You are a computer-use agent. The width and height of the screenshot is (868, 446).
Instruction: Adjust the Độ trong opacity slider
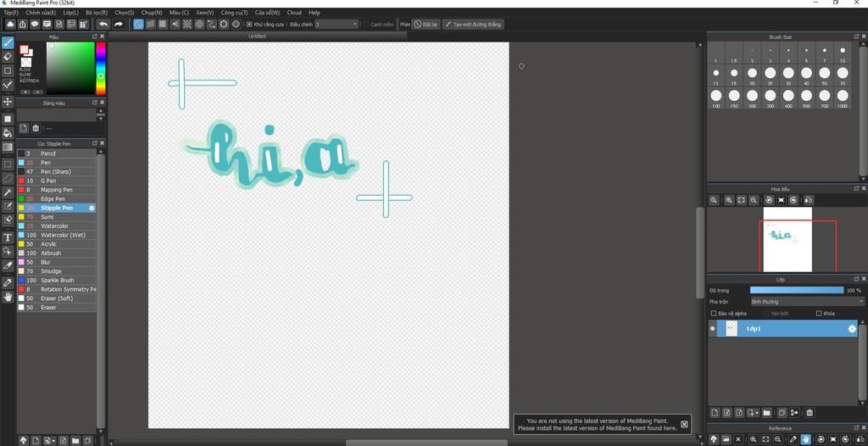point(797,290)
